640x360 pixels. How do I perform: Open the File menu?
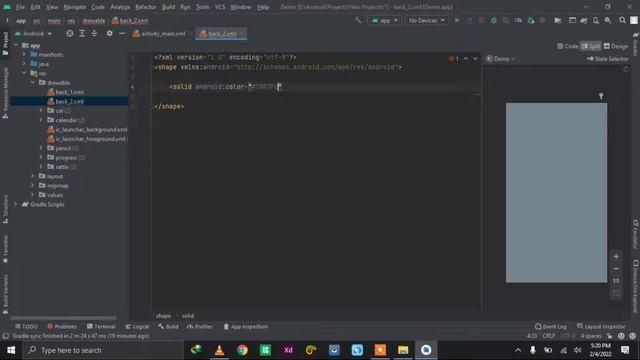pos(20,7)
